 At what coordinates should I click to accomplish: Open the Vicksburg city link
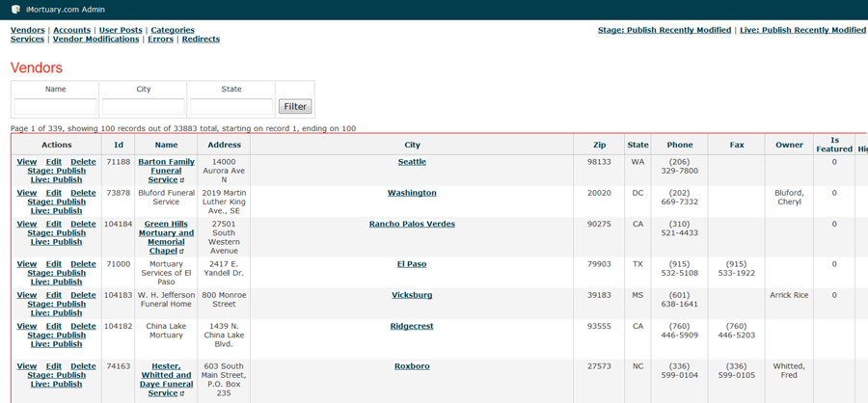coord(412,295)
